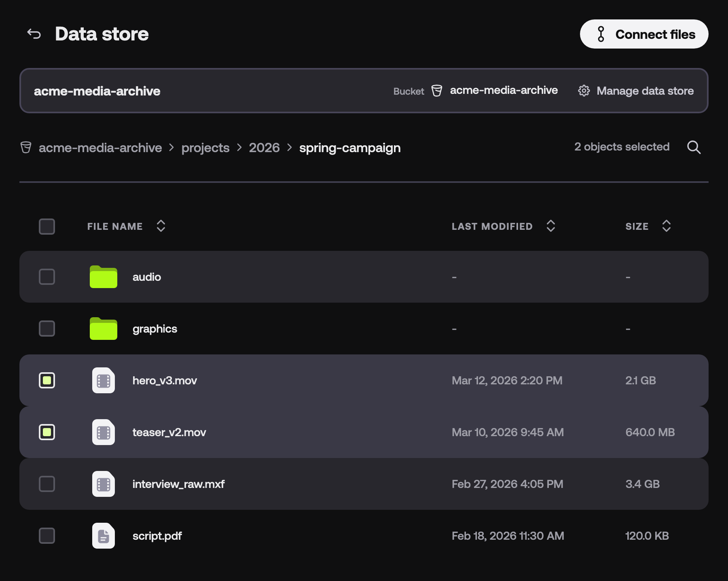Navigate to acme-media-archive breadcrumb
Image resolution: width=728 pixels, height=581 pixels.
pyautogui.click(x=100, y=148)
